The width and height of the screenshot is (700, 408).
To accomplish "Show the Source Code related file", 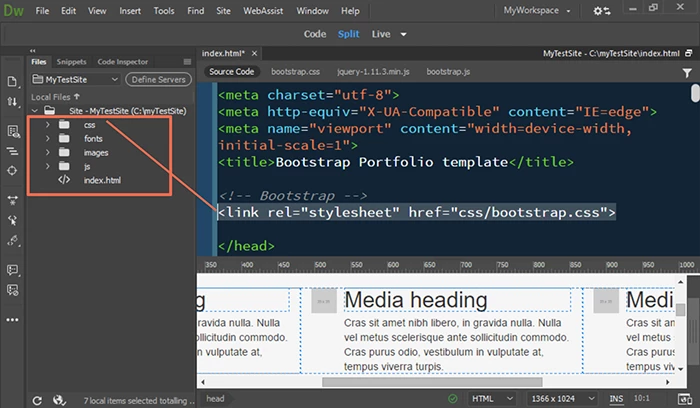I will (231, 71).
